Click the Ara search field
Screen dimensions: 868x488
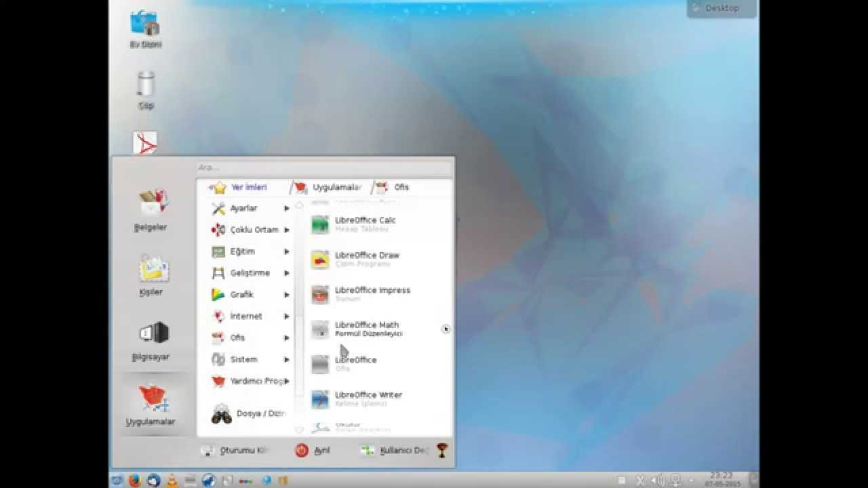click(x=324, y=167)
